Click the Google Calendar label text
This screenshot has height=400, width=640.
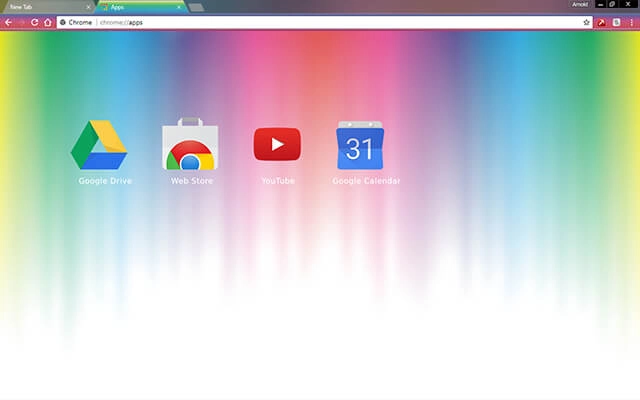(x=366, y=181)
